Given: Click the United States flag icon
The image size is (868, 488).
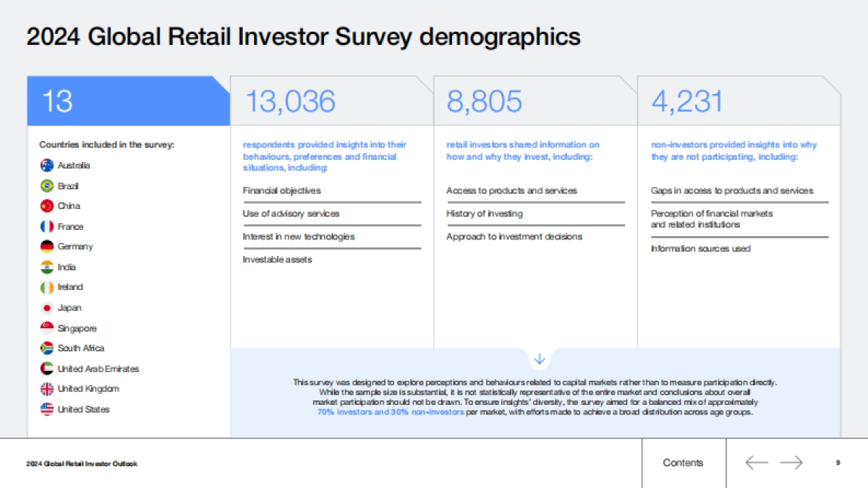Looking at the screenshot, I should (47, 409).
